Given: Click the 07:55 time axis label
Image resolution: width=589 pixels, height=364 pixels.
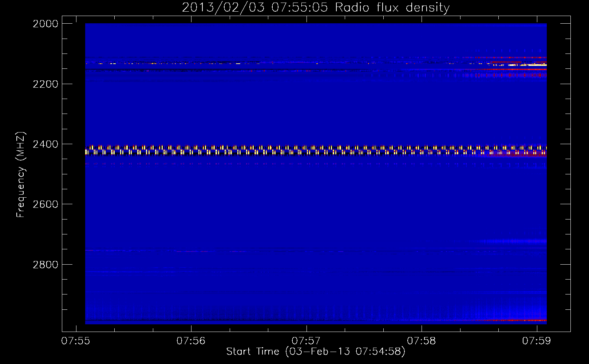Looking at the screenshot, I should click(76, 341).
